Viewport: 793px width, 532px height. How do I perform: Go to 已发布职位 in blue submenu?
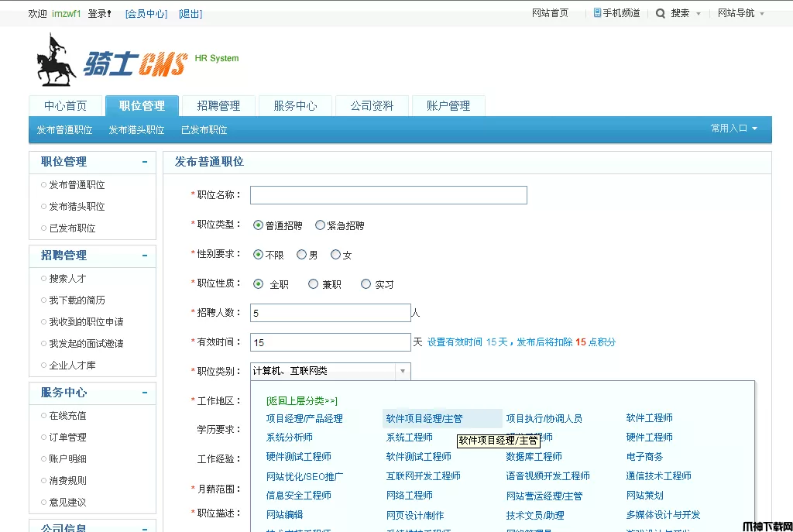tap(204, 130)
